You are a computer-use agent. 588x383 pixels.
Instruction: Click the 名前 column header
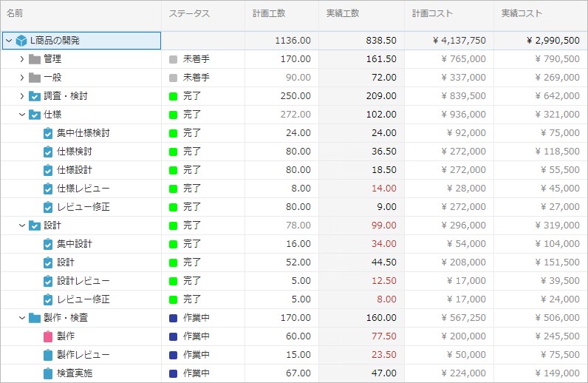point(16,14)
